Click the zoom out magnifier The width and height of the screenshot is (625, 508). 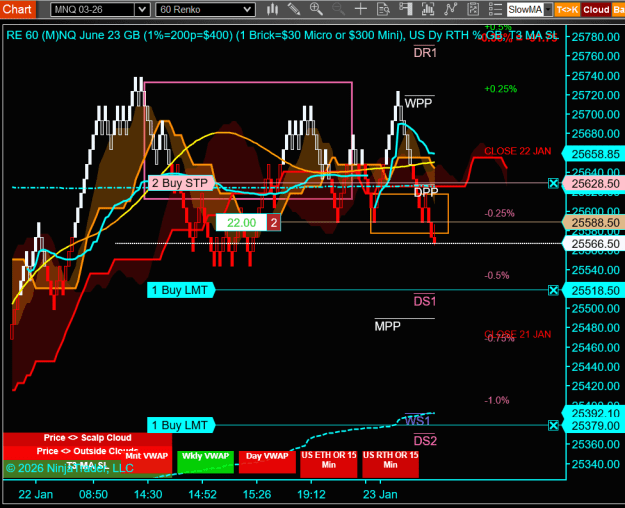[338, 9]
